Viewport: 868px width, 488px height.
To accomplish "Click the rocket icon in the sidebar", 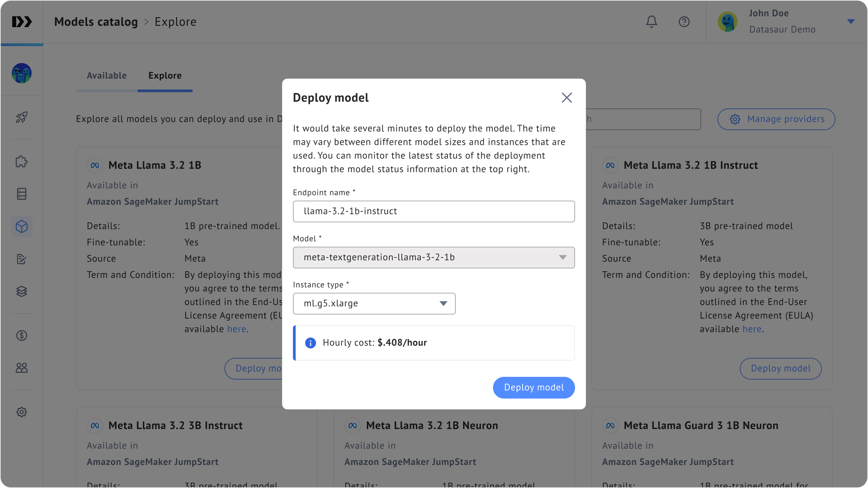I will 22,118.
